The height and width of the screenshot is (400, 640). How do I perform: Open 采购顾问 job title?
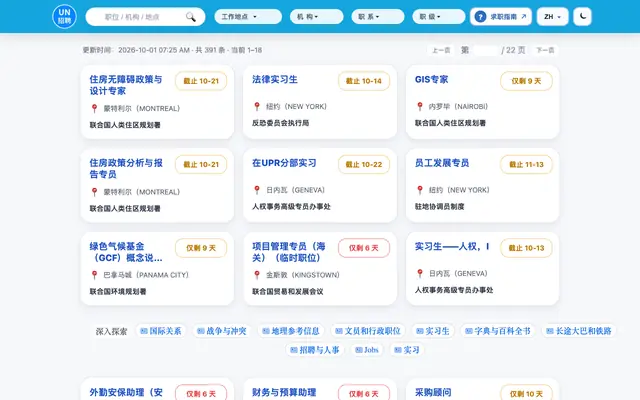pos(433,392)
